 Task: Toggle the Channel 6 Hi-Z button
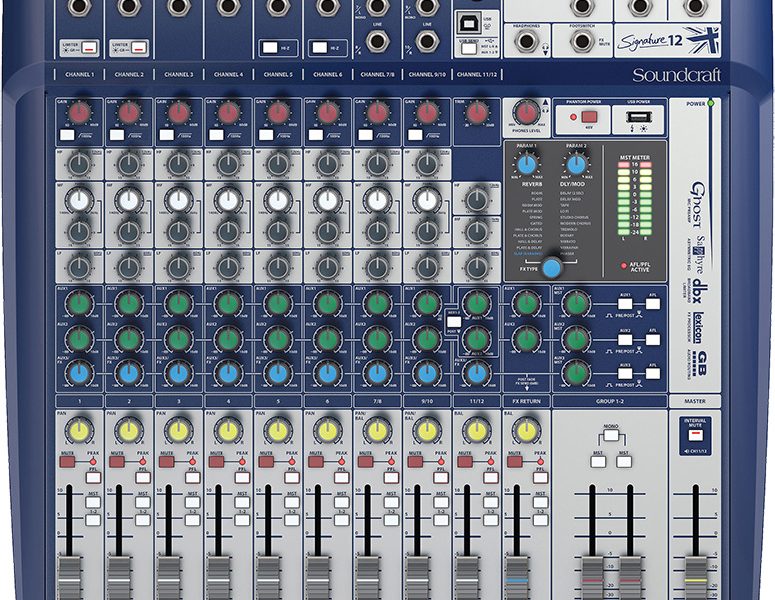[x=320, y=47]
